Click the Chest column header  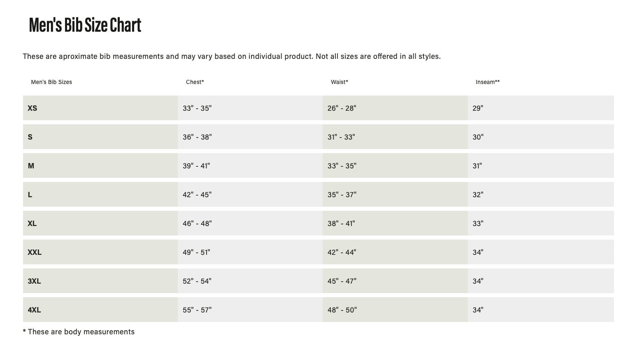pos(195,82)
